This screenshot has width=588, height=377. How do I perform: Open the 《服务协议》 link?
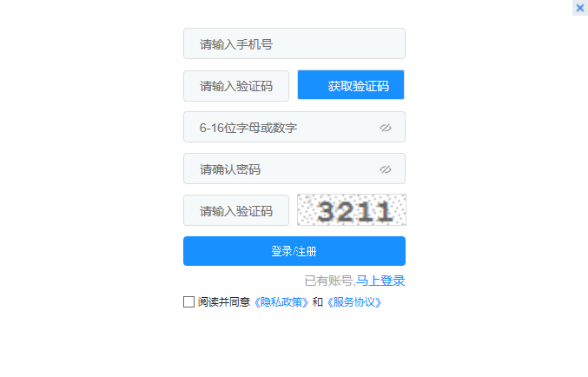tap(354, 302)
